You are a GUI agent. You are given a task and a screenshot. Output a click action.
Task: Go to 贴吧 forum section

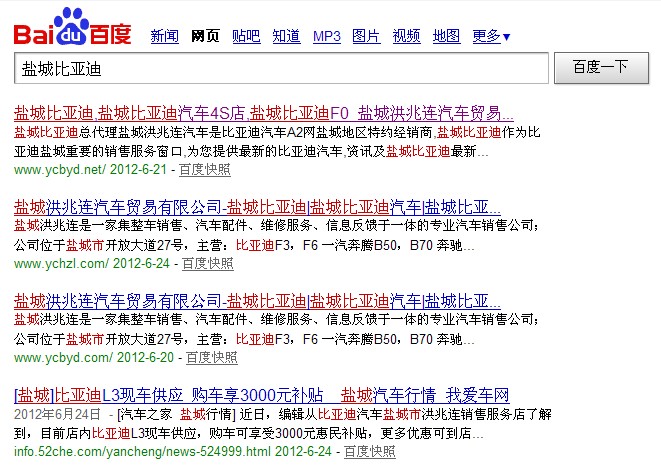(x=246, y=37)
